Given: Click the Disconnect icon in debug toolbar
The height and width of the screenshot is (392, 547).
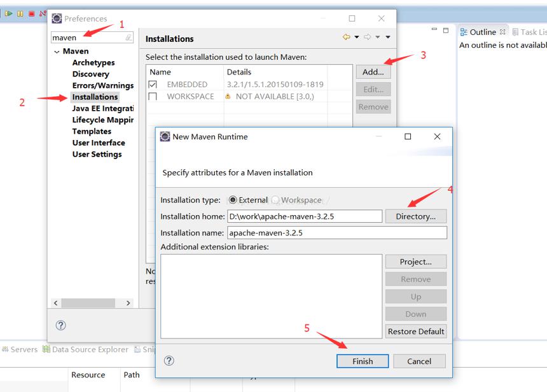Looking at the screenshot, I should [43, 13].
